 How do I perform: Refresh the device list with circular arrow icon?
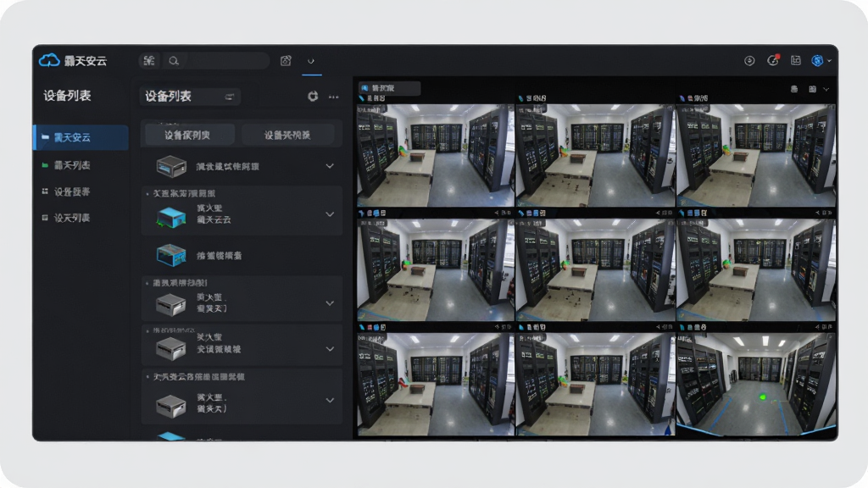tap(313, 97)
